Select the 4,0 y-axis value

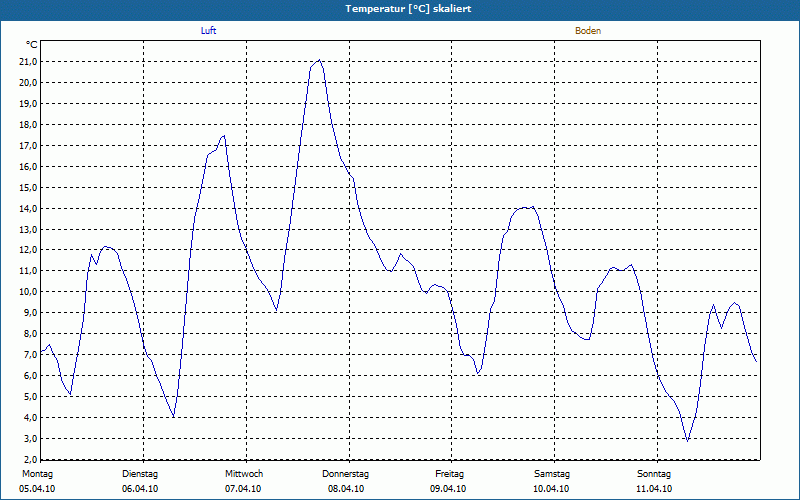(x=30, y=417)
